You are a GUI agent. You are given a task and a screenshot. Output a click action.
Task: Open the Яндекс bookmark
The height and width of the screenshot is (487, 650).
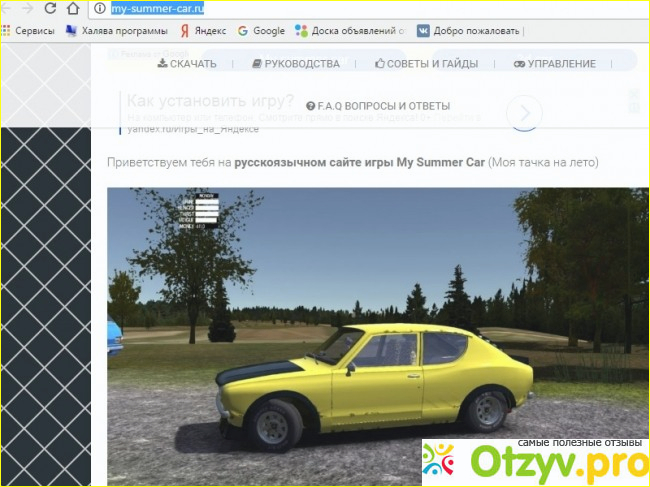pyautogui.click(x=202, y=31)
